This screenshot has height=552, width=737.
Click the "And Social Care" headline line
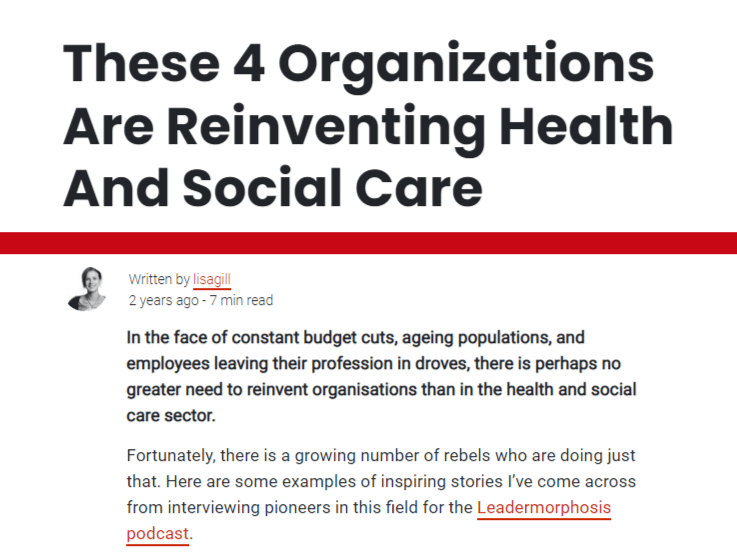click(273, 188)
